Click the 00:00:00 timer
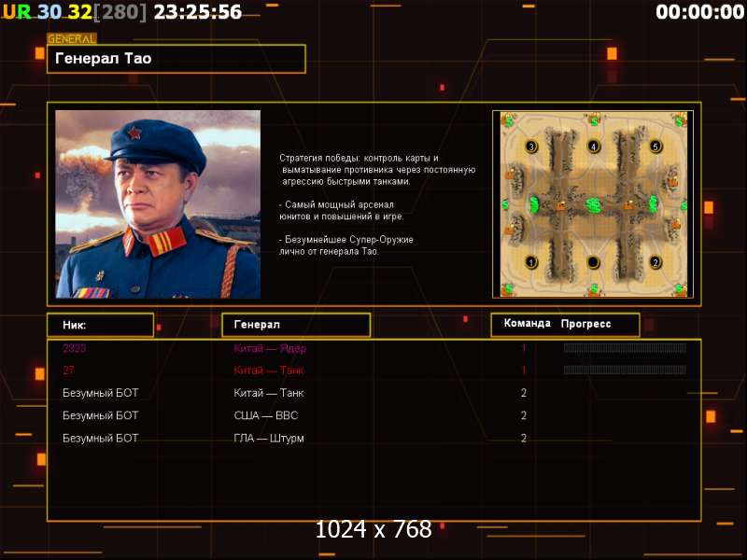Image resolution: width=747 pixels, height=560 pixels. click(x=699, y=12)
